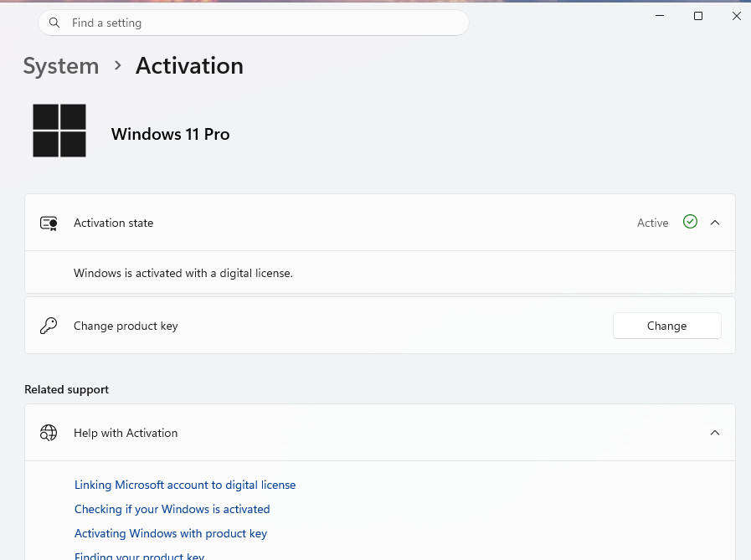Image resolution: width=751 pixels, height=560 pixels.
Task: Click the green Active checkmark icon
Action: pyautogui.click(x=690, y=222)
